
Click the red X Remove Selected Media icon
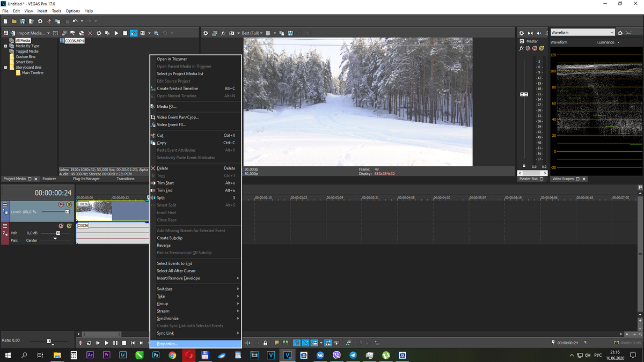pos(90,33)
